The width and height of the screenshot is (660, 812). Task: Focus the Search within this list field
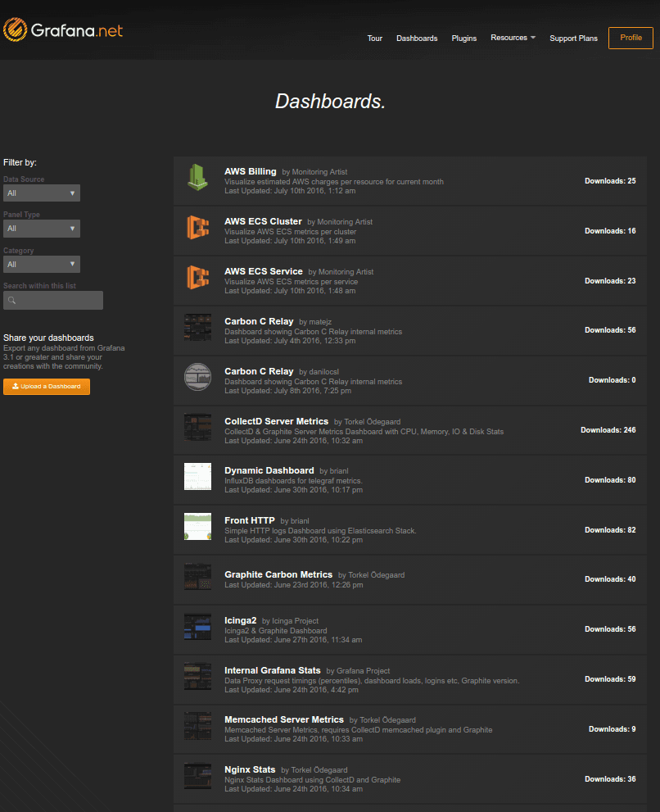tap(52, 301)
